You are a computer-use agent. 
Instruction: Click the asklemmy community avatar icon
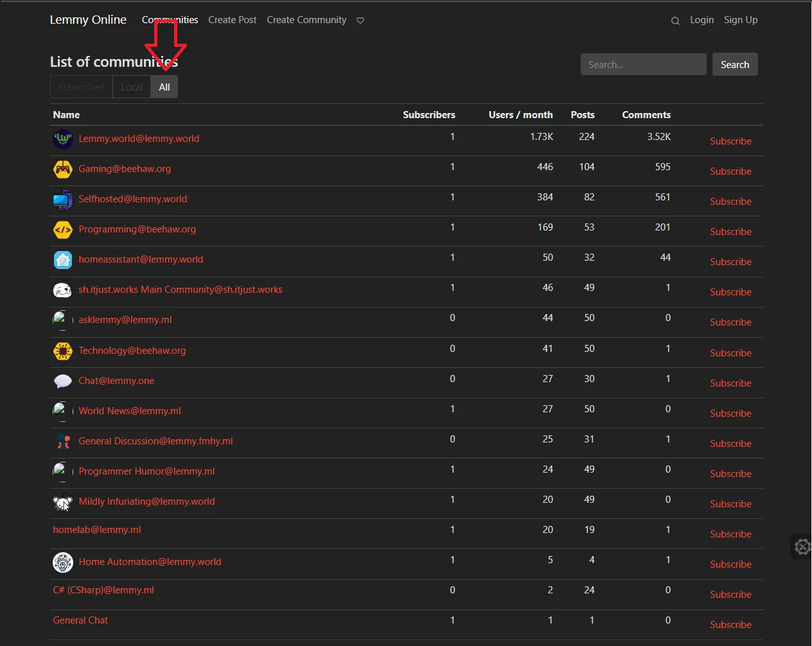pyautogui.click(x=63, y=320)
